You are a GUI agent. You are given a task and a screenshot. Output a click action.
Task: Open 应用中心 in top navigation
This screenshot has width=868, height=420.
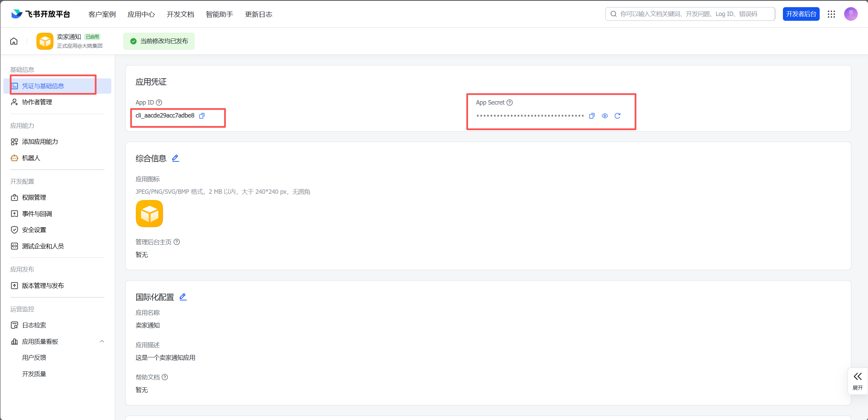[141, 14]
